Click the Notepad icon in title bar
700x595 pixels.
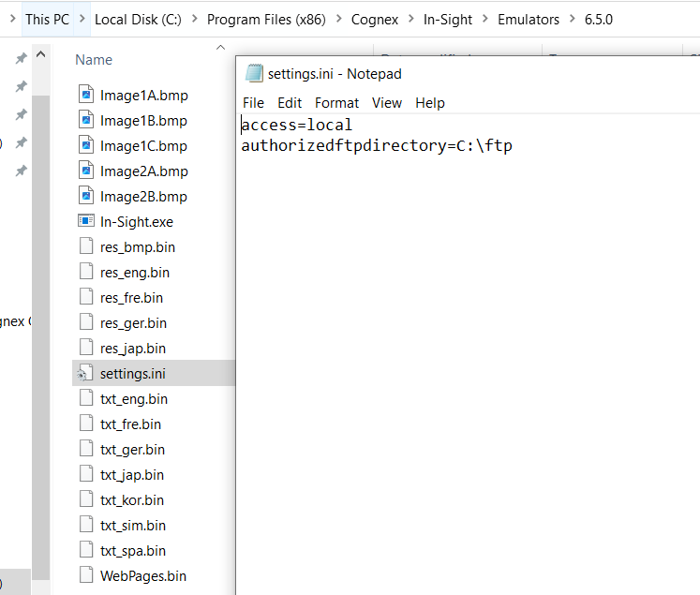254,73
